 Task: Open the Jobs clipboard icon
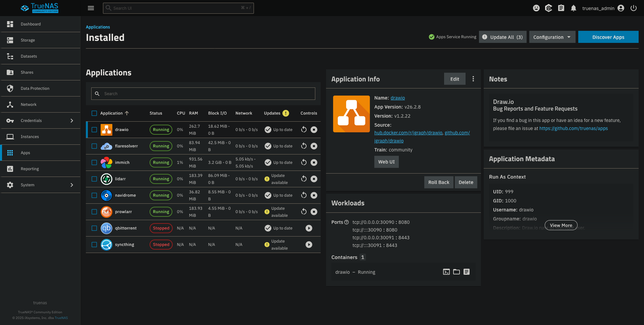[561, 8]
